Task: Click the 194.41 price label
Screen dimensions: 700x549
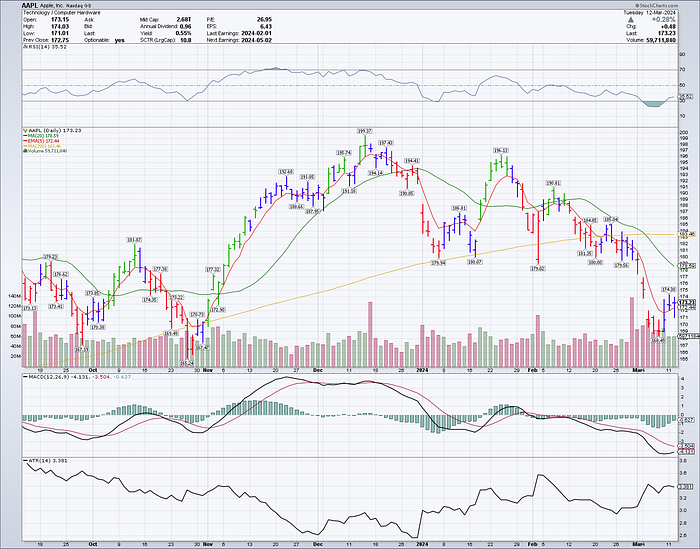Action: pyautogui.click(x=412, y=161)
